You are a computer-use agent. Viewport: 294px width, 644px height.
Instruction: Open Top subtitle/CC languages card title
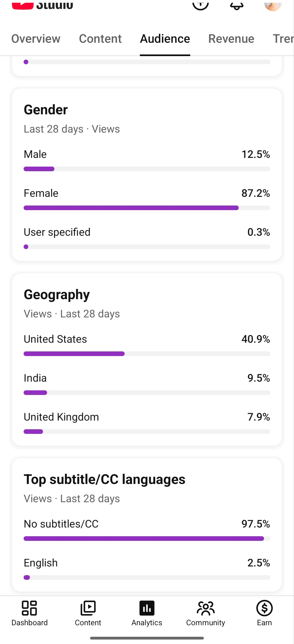[x=105, y=480]
